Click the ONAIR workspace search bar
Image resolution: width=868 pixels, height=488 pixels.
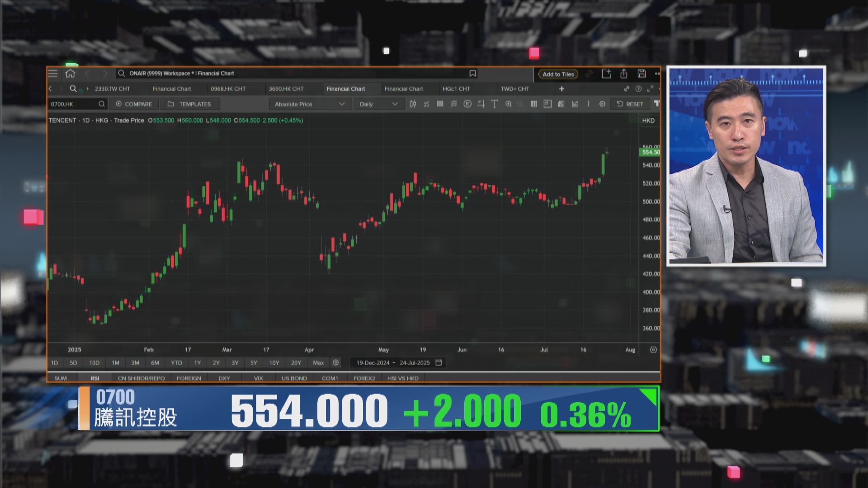[297, 73]
